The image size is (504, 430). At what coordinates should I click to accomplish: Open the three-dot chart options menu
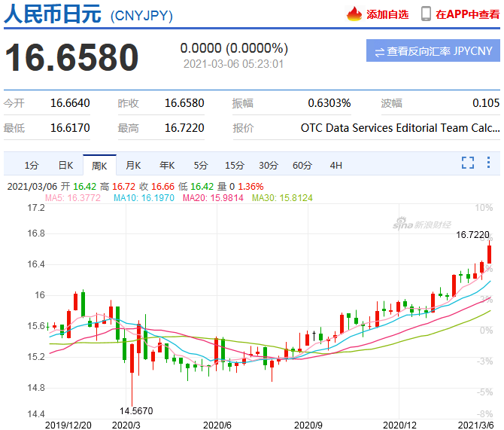[x=489, y=163]
